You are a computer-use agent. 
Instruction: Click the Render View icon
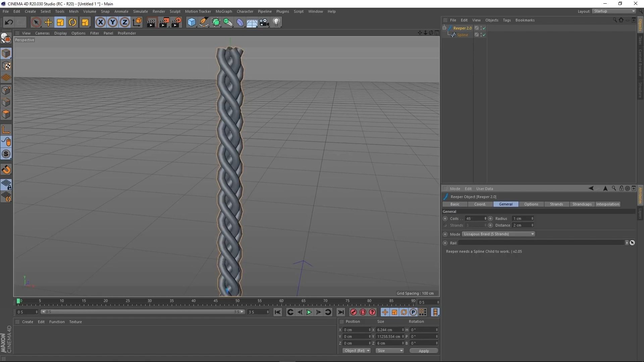coord(152,22)
